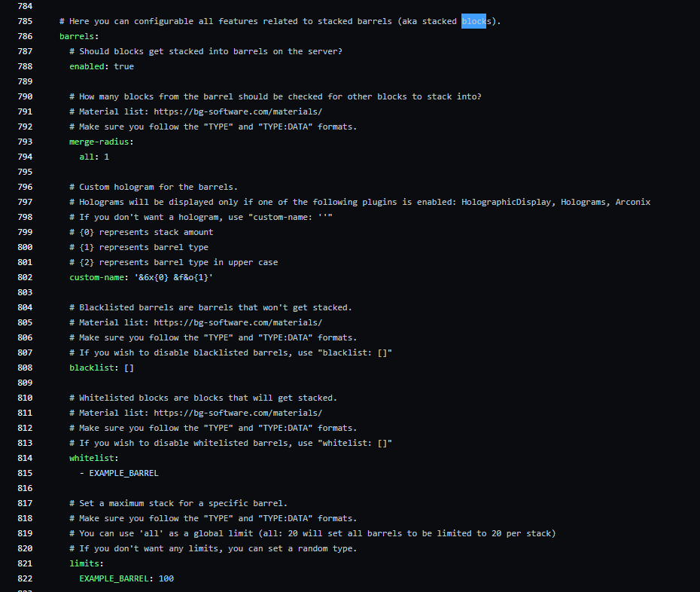The height and width of the screenshot is (592, 700).
Task: Click line number 808 in the gutter
Action: point(24,368)
